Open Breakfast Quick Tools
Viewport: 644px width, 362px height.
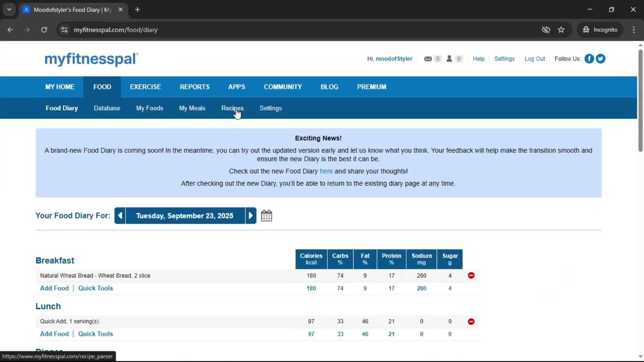click(x=96, y=288)
